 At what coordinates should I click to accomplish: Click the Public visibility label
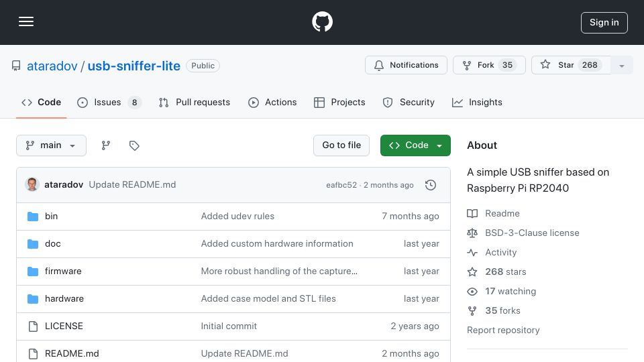(203, 66)
